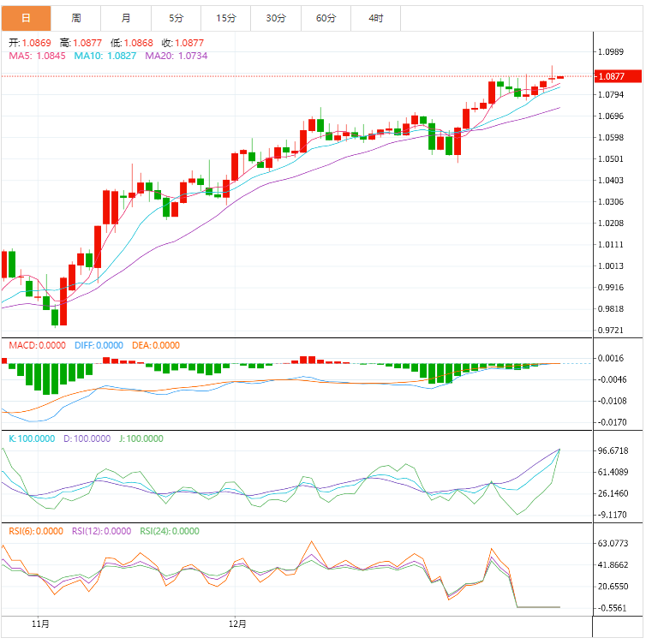
Task: Click the DEA:0.0000 label
Action: tap(156, 345)
